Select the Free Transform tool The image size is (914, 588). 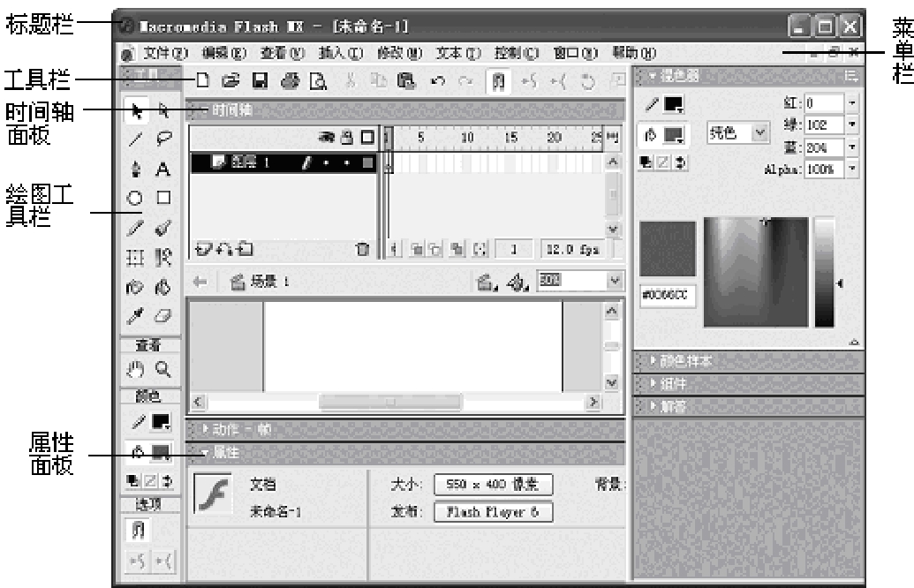pos(135,258)
